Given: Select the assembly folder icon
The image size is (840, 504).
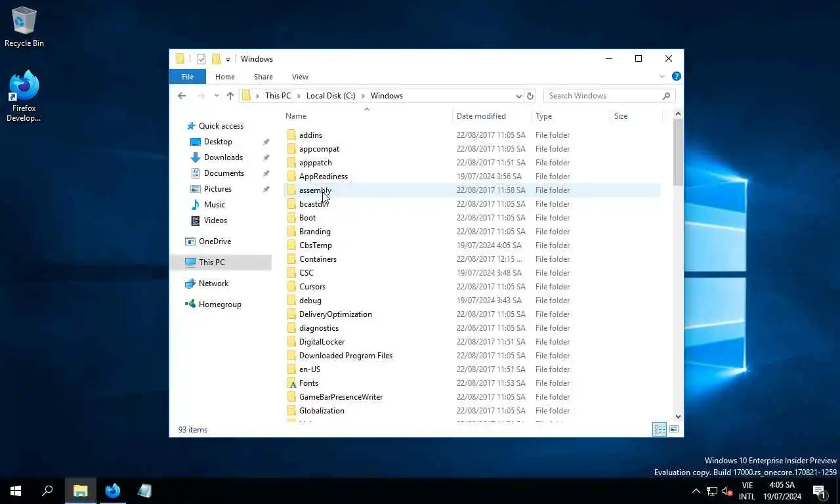Looking at the screenshot, I should click(x=292, y=190).
